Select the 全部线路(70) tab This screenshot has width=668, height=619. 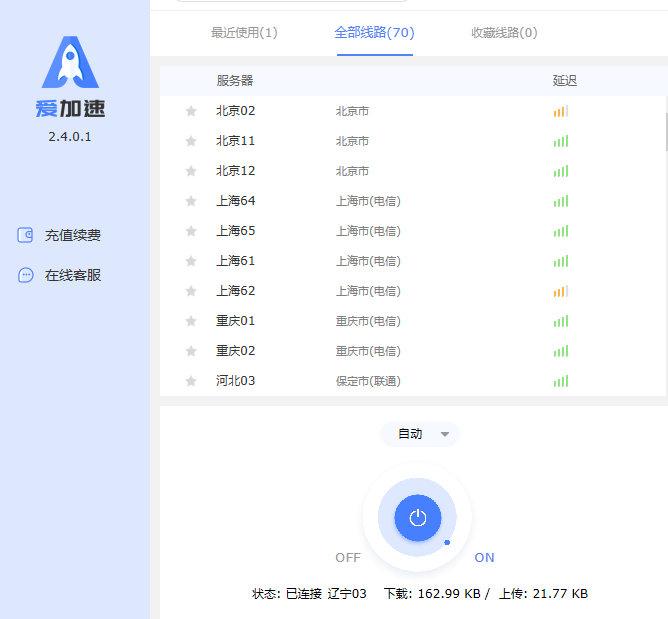(x=374, y=32)
